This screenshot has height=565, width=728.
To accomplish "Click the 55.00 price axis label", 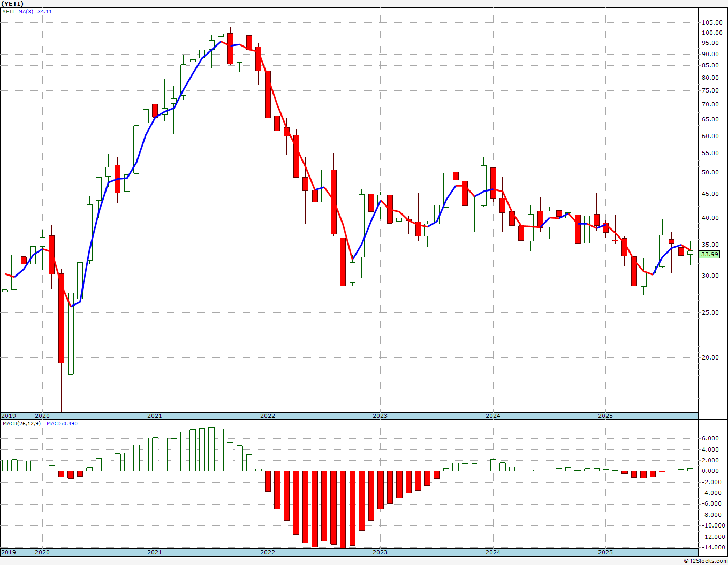I will pos(711,154).
